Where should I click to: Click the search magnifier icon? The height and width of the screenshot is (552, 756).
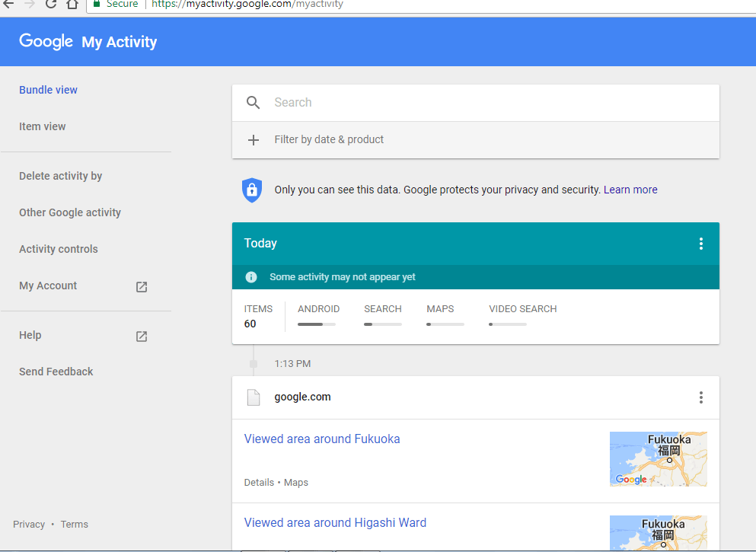254,103
